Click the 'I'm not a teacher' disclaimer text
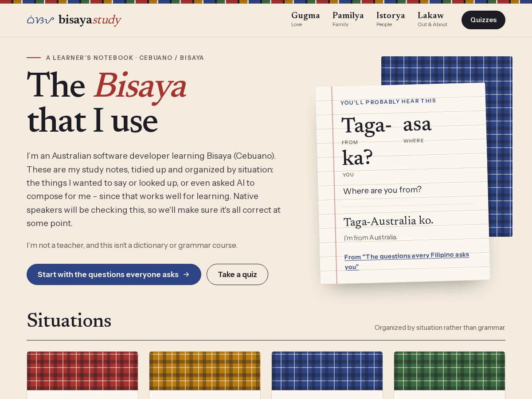The image size is (532, 399). [x=132, y=245]
